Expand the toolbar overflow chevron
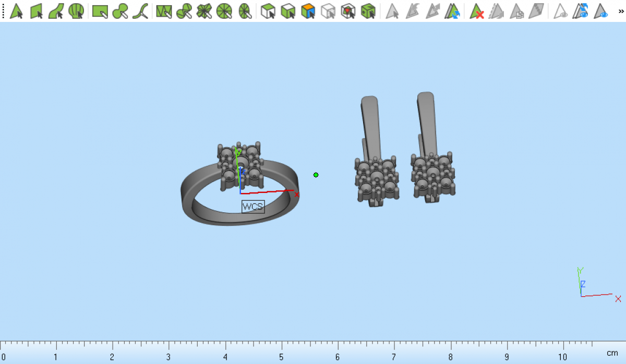Viewport: 626px width, 364px height. (621, 10)
